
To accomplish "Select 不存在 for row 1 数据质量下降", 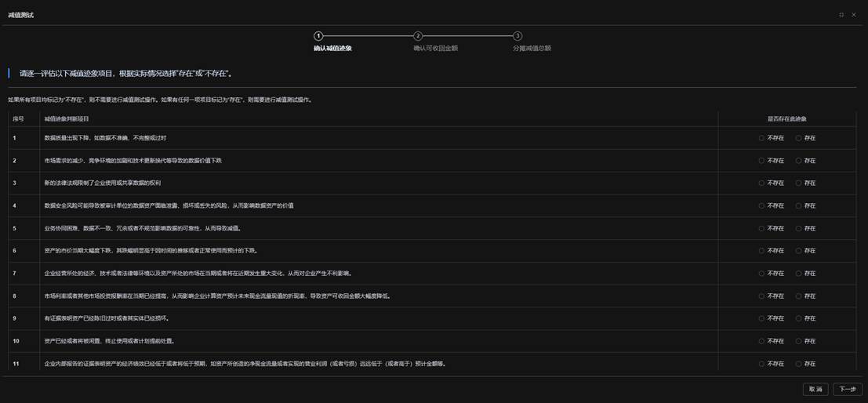I will [761, 138].
